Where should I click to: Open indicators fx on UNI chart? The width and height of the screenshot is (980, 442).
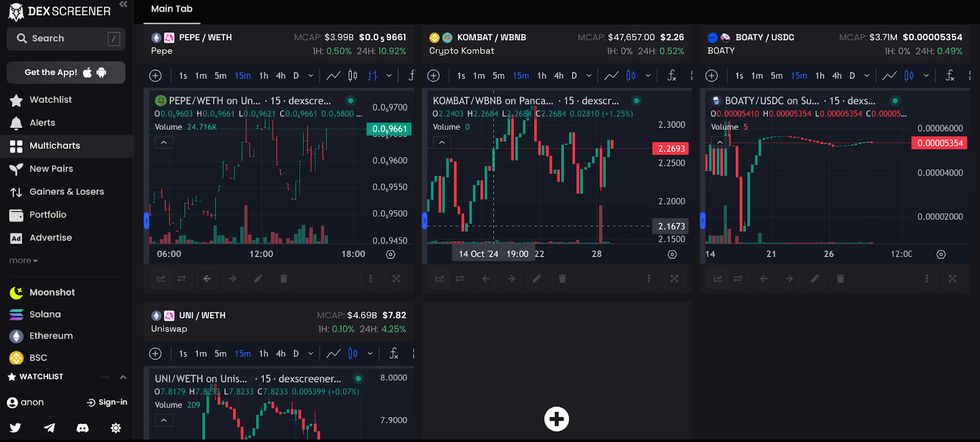394,354
